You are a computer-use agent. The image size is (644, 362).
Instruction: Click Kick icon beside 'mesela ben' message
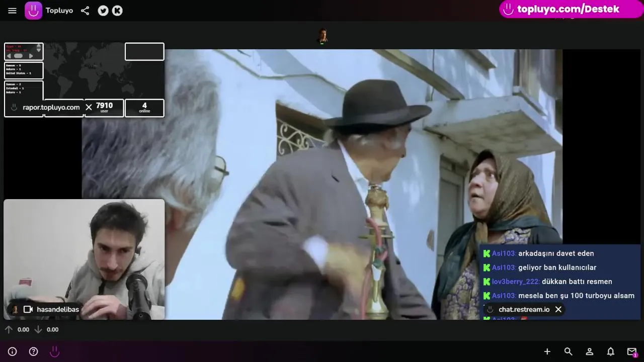click(x=487, y=296)
